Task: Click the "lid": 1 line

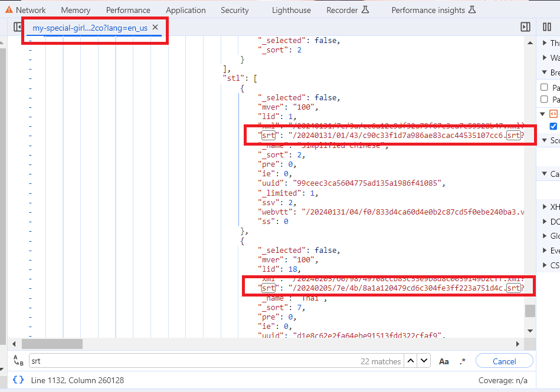Action: coord(277,116)
